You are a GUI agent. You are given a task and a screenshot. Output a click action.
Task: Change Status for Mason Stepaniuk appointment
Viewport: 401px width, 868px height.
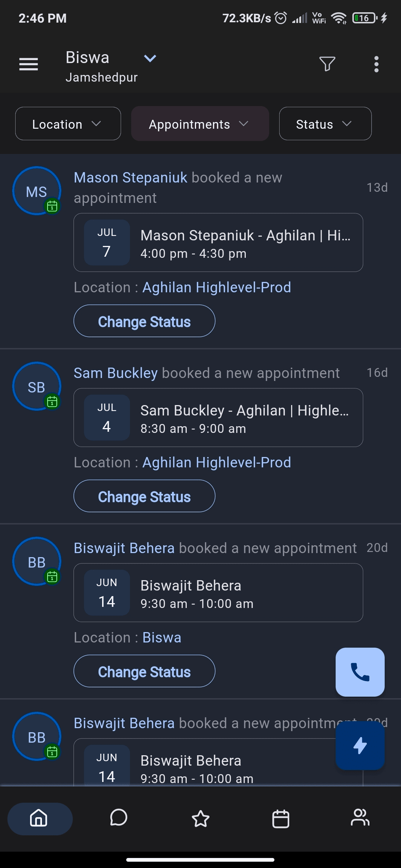click(144, 321)
